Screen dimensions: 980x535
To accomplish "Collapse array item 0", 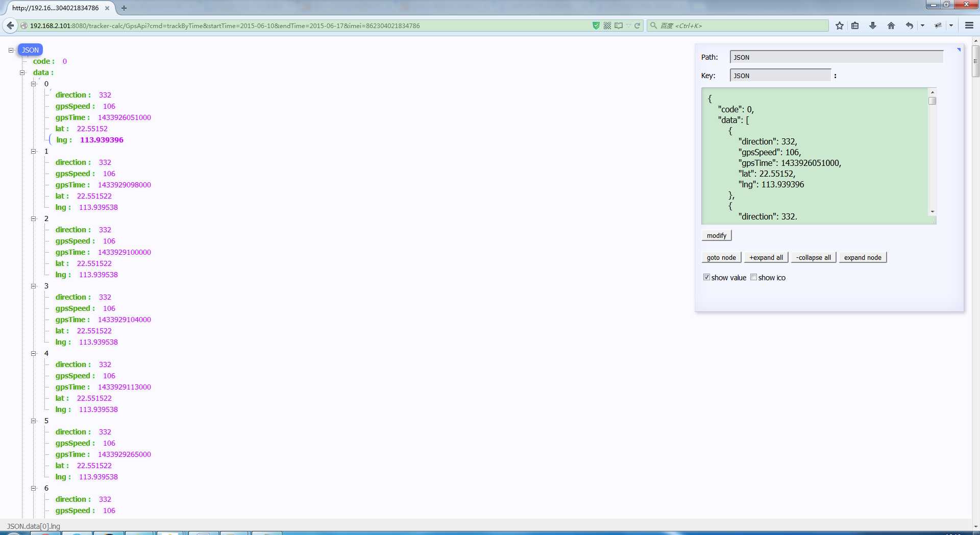I will coord(33,84).
